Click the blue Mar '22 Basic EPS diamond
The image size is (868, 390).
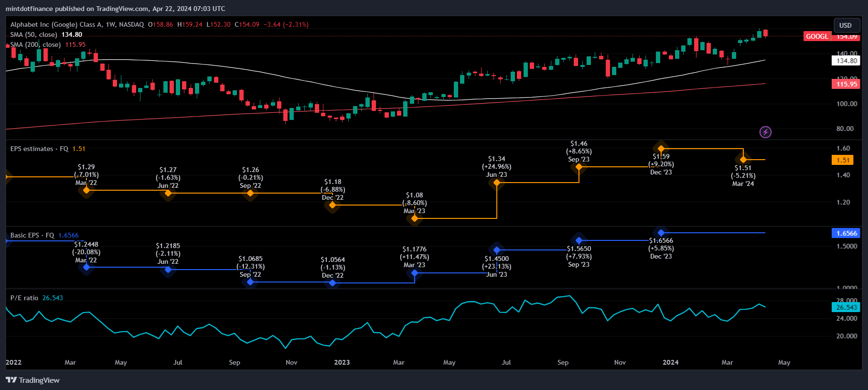coord(86,267)
